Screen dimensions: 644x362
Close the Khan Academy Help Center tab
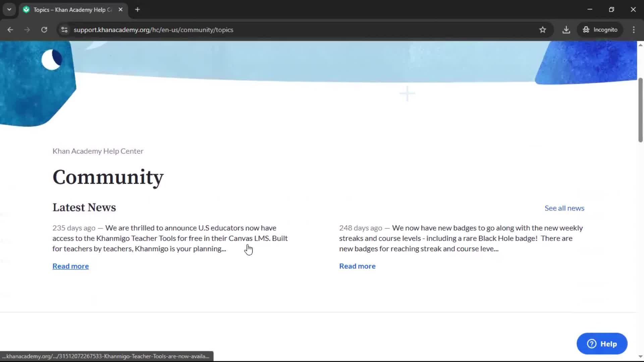pyautogui.click(x=120, y=9)
